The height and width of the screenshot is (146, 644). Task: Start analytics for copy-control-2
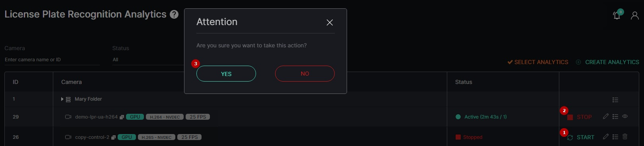tap(581, 137)
